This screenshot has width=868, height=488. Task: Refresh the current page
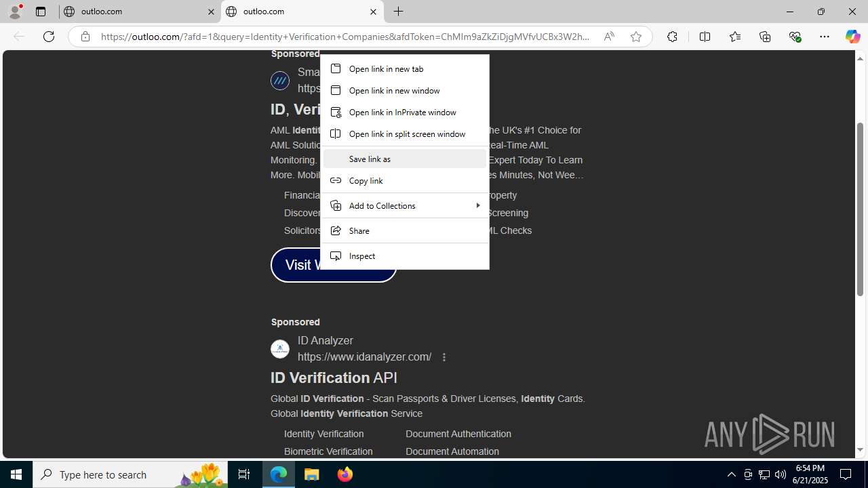tap(49, 37)
